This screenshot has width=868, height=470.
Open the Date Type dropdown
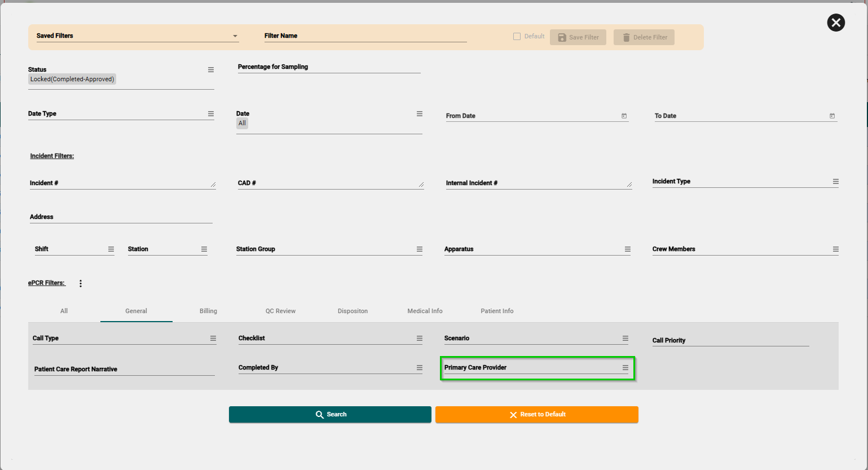point(211,114)
